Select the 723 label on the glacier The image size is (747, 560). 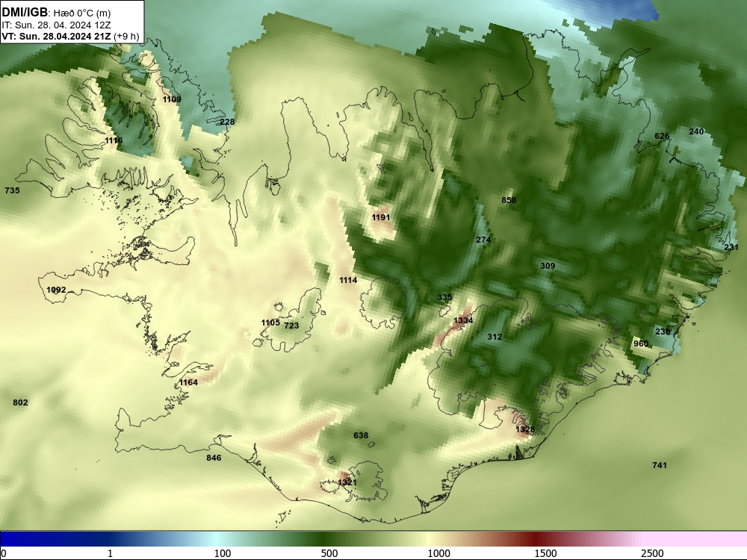pyautogui.click(x=291, y=326)
